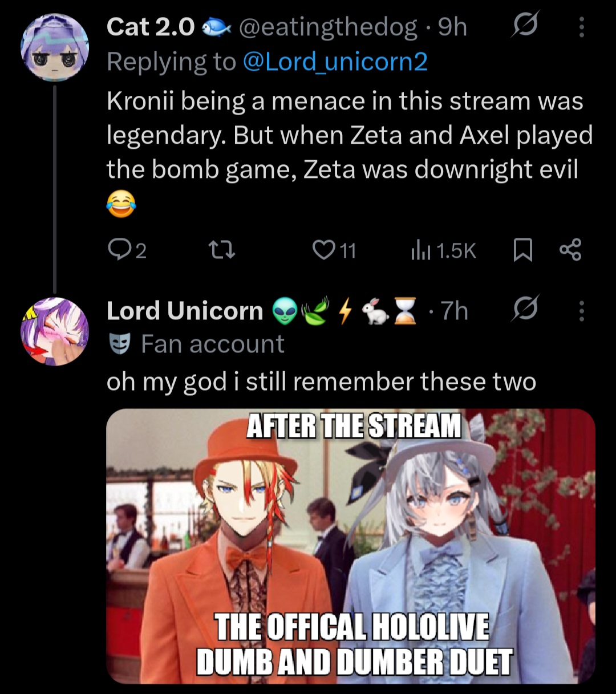Open the 7h timestamp on Lord Unicorn's tweet
Image resolution: width=616 pixels, height=694 pixels.
click(x=455, y=311)
